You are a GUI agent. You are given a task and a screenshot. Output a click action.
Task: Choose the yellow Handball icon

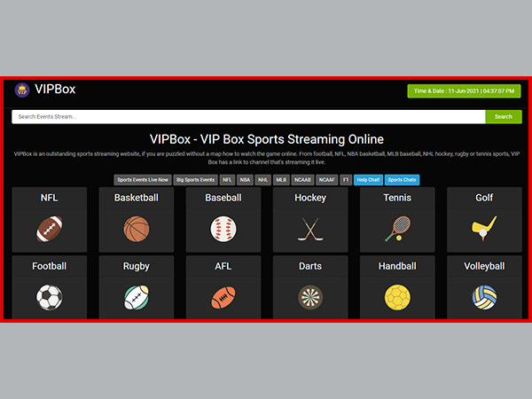pyautogui.click(x=397, y=298)
